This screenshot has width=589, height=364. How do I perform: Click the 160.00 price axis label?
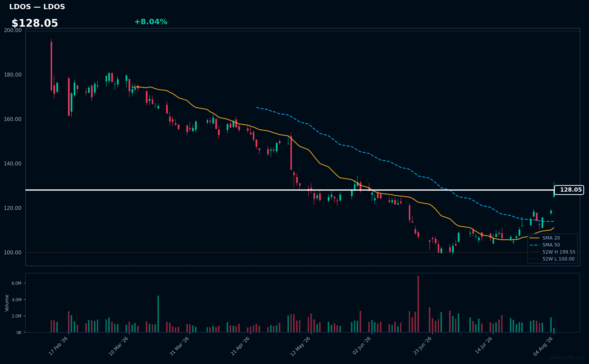[13, 119]
